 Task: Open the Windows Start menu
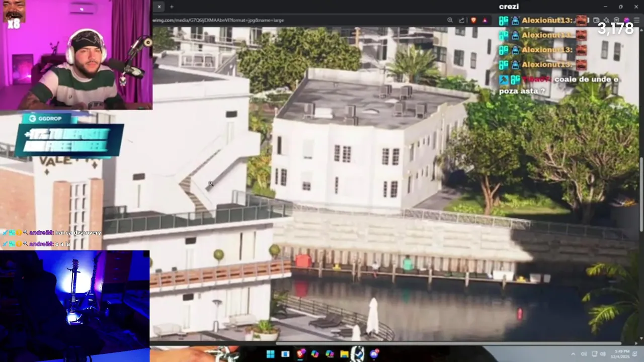point(271,354)
